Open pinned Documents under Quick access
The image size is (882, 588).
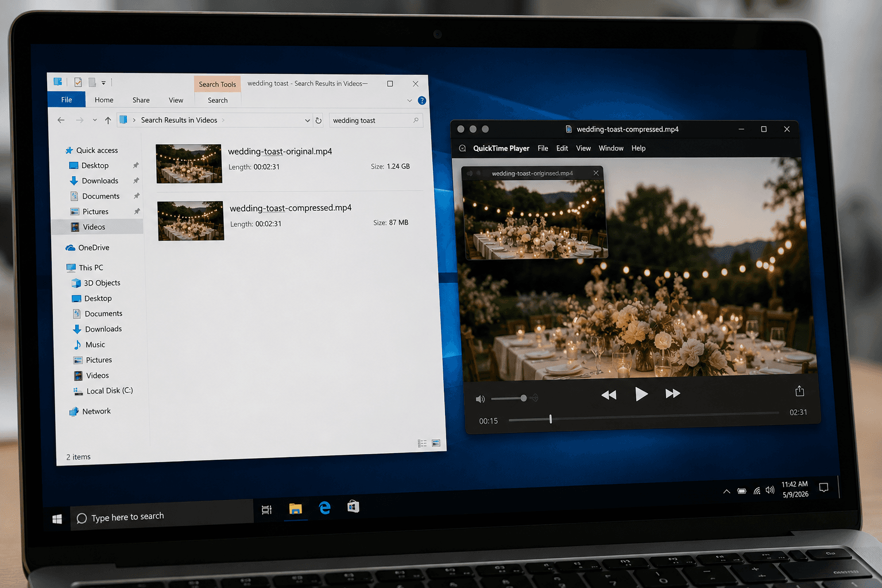coord(100,196)
